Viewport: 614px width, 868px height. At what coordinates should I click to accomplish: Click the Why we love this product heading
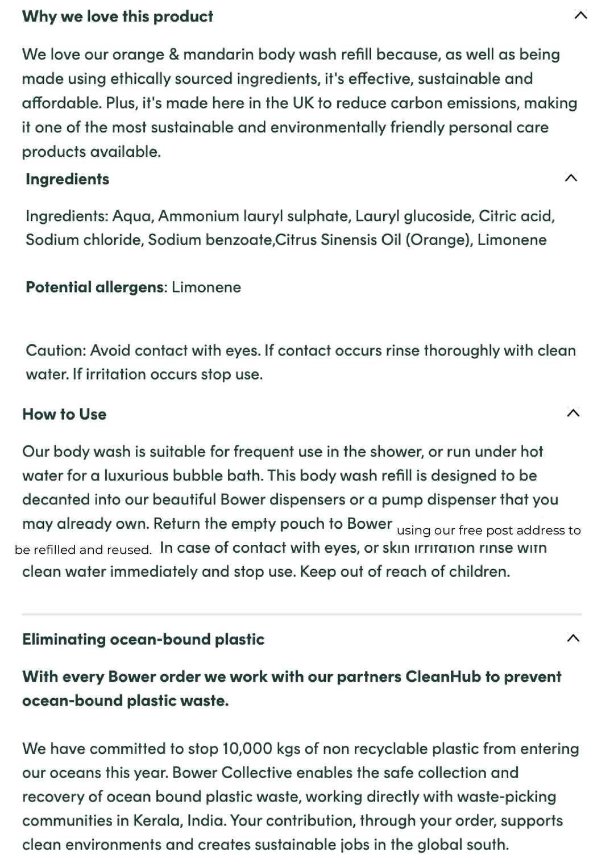(118, 16)
